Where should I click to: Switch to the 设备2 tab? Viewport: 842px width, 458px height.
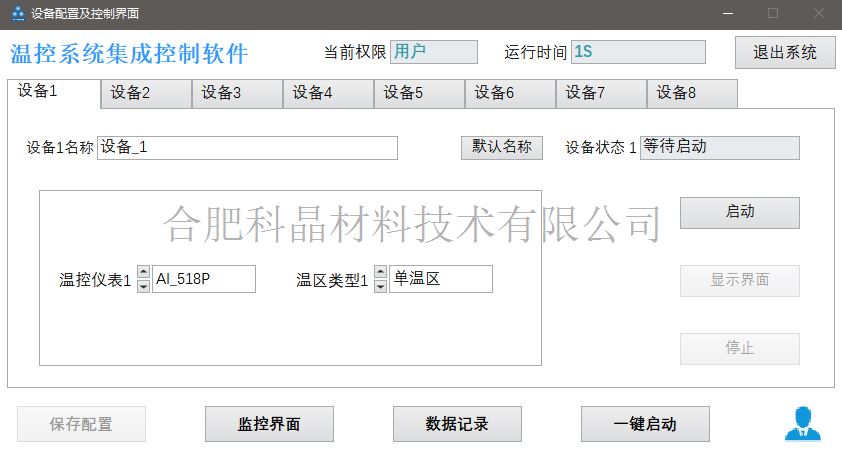click(x=146, y=93)
